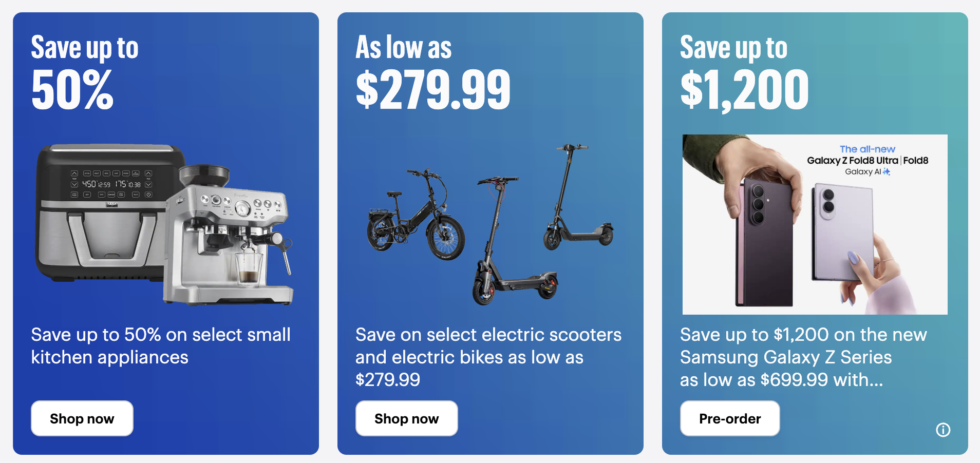
Task: Click the 'Save up to 50%' headline
Action: click(85, 72)
